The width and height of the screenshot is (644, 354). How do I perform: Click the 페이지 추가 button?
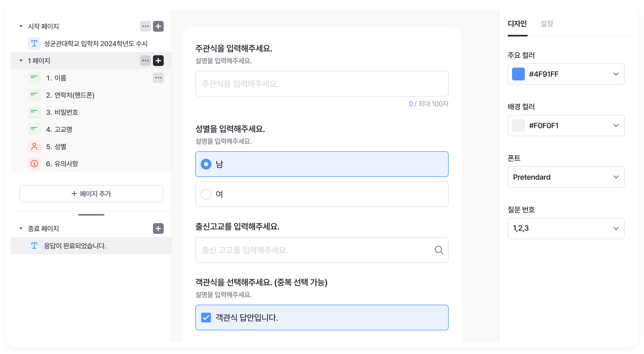[91, 194]
